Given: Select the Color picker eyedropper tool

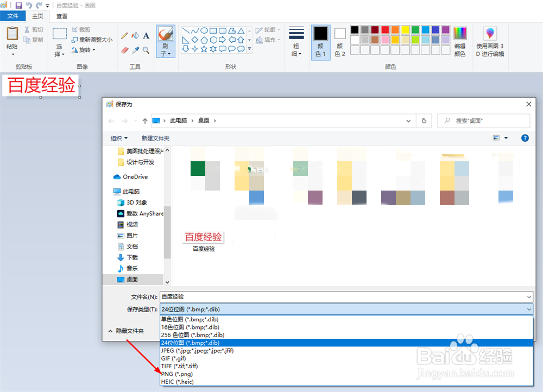Looking at the screenshot, I should point(135,50).
